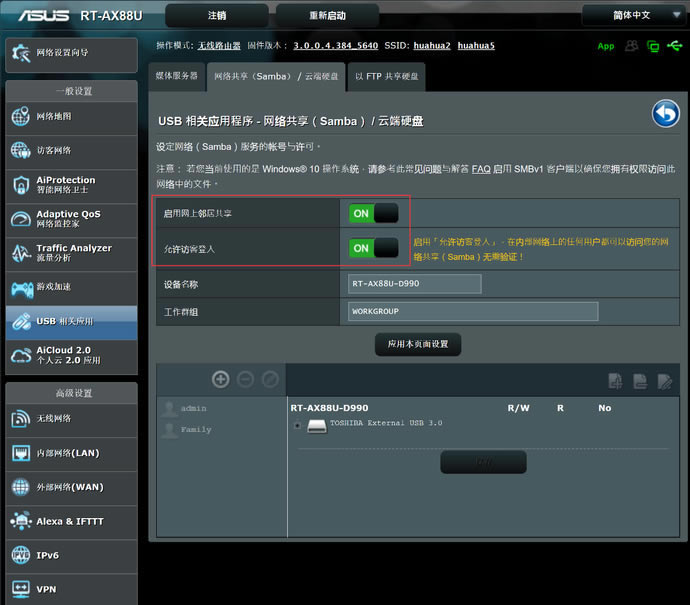Click the blue back arrow icon
This screenshot has height=605, width=690.
665,114
